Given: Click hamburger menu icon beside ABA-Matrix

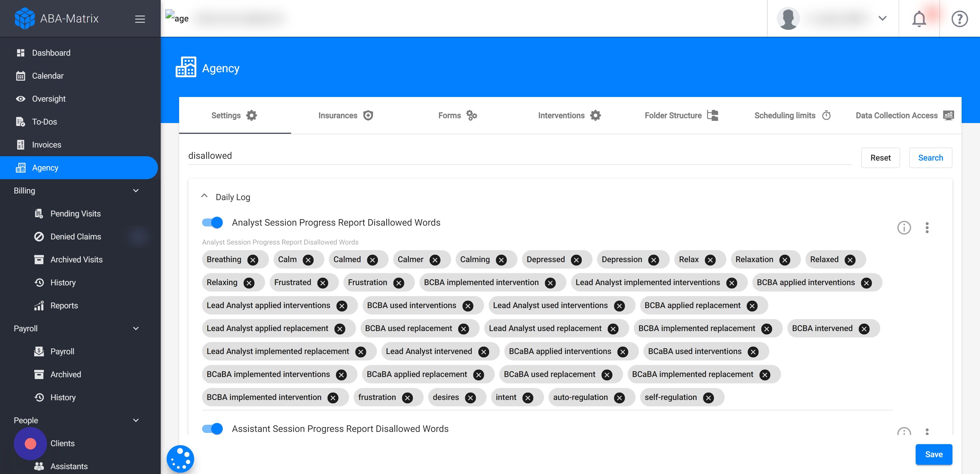Looking at the screenshot, I should [140, 19].
